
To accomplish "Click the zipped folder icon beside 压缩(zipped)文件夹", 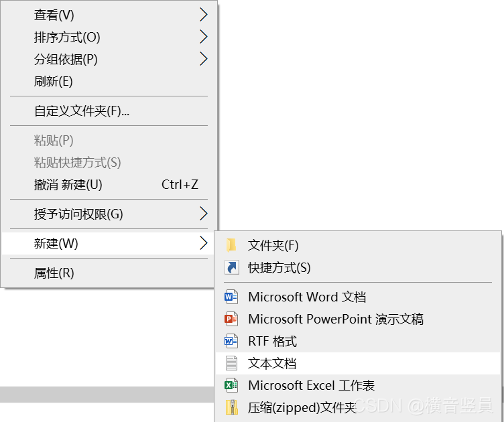I will (231, 407).
